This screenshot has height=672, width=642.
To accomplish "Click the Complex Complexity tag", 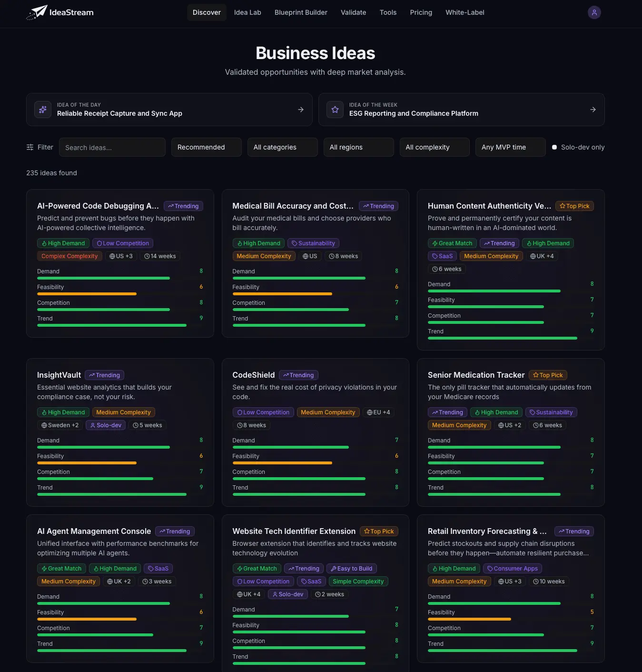I will 69,256.
